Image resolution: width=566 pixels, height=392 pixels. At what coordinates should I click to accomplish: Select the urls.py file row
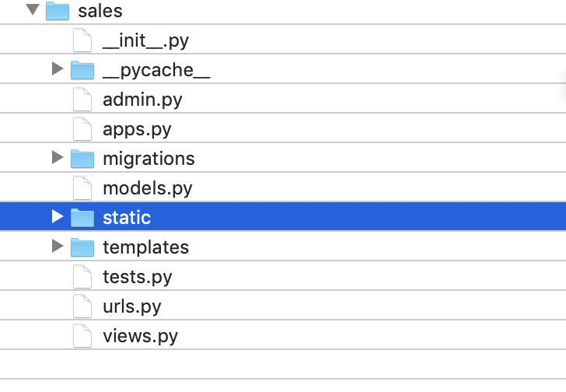pyautogui.click(x=283, y=306)
